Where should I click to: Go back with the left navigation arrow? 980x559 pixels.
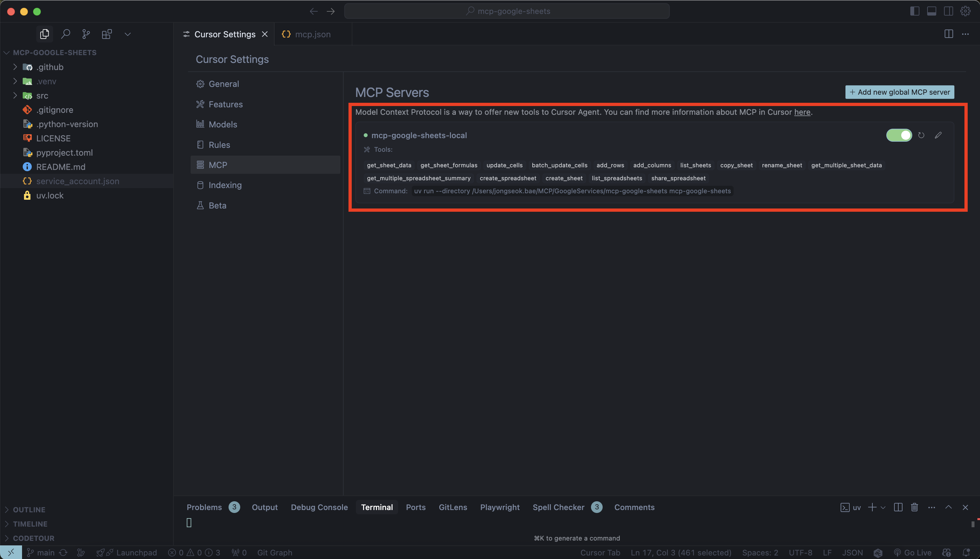tap(313, 11)
